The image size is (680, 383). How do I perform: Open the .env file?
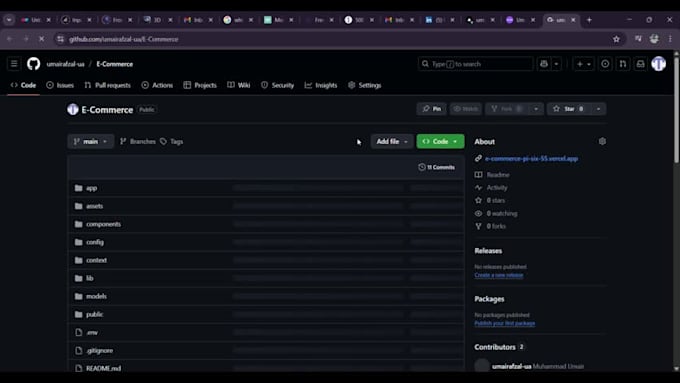pos(92,333)
